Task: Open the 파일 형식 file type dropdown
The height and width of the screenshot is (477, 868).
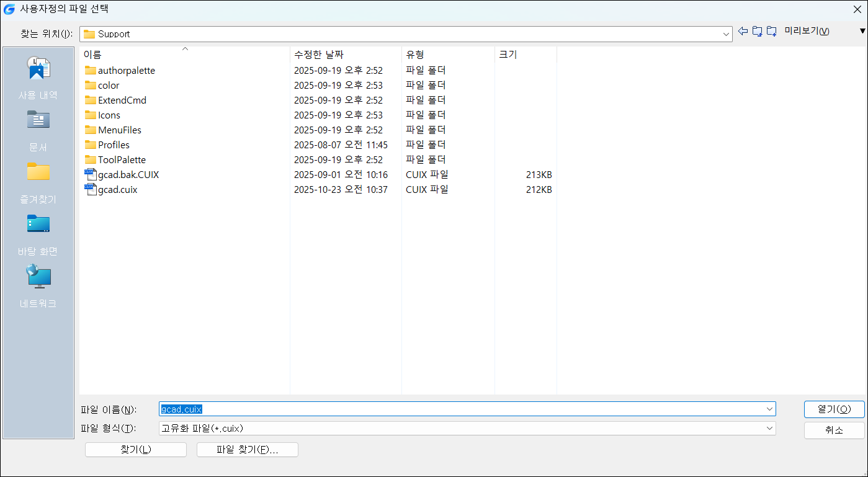Action: pos(769,429)
